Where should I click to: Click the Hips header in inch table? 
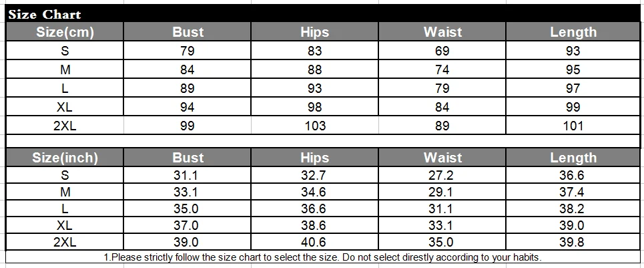[314, 158]
